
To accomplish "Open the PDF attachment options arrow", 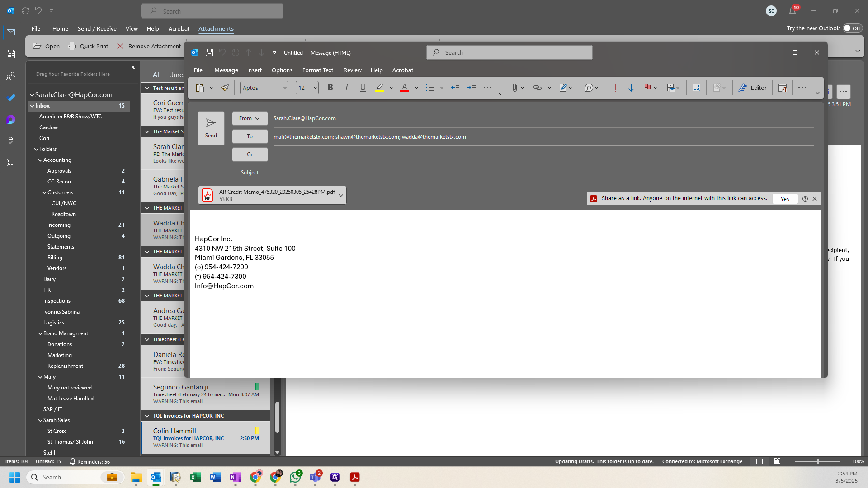I will pos(341,195).
